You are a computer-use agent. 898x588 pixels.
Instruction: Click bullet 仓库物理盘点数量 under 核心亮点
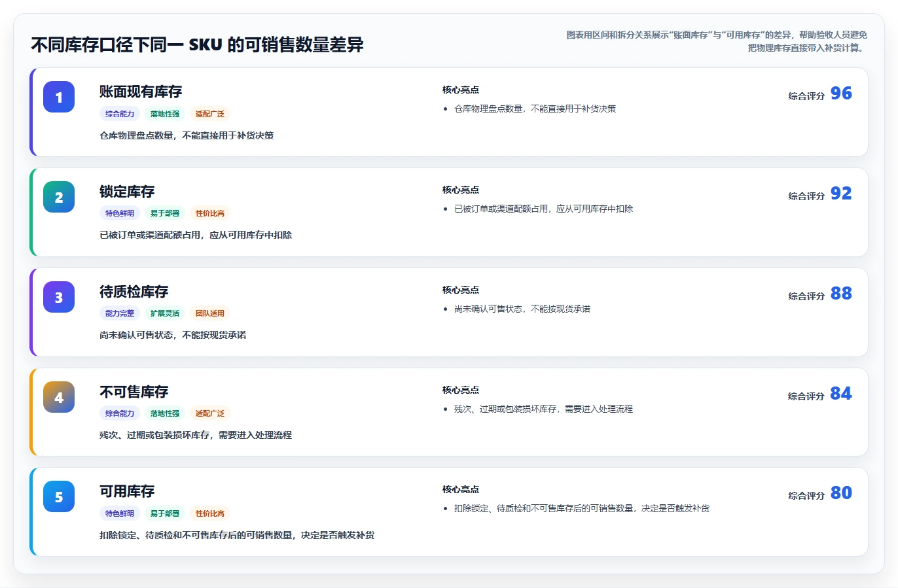point(535,109)
